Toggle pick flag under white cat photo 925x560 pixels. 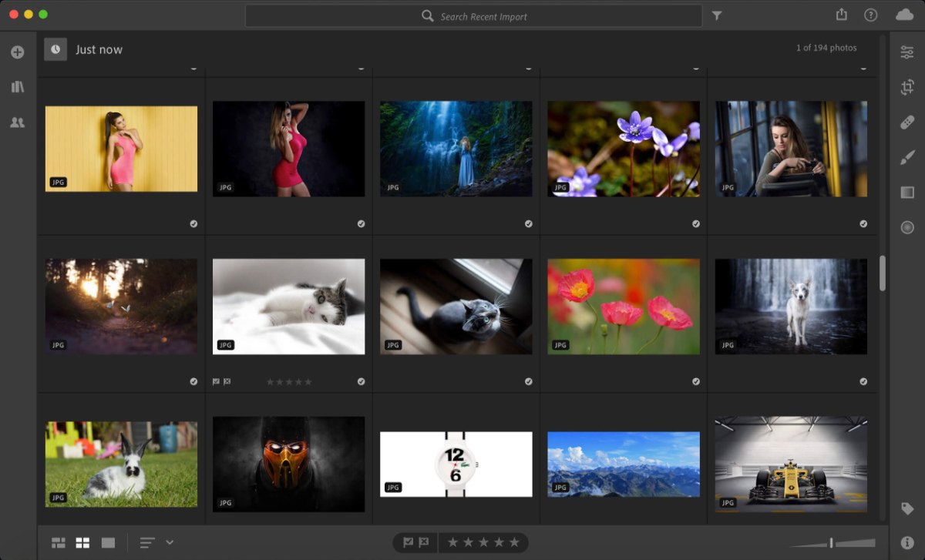pyautogui.click(x=217, y=381)
